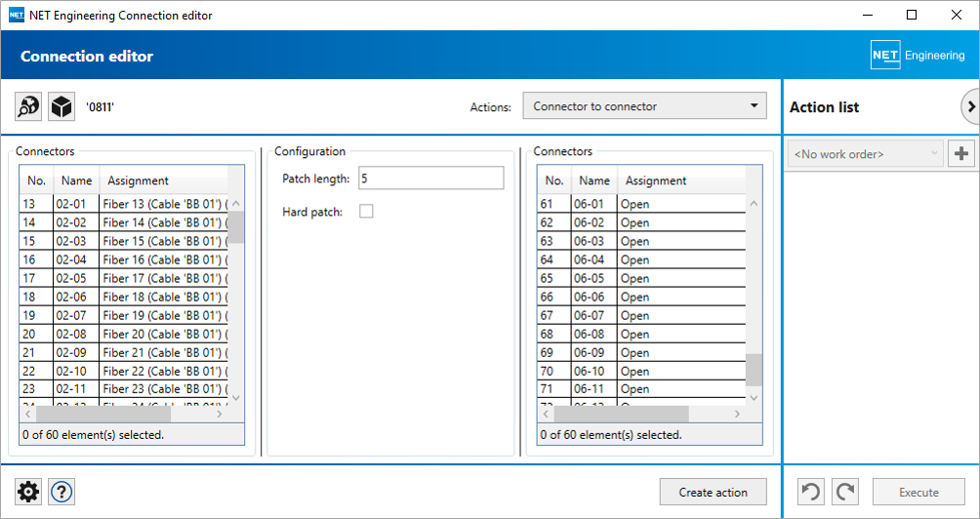This screenshot has width=980, height=519.
Task: Open help with the question mark icon
Action: tap(61, 492)
